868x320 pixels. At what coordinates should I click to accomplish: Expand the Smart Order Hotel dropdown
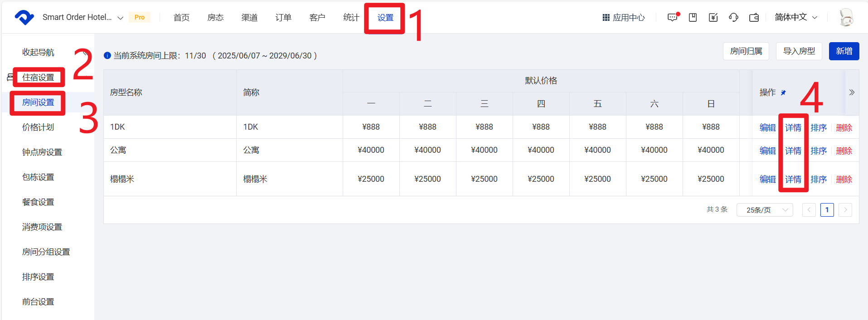click(x=120, y=18)
